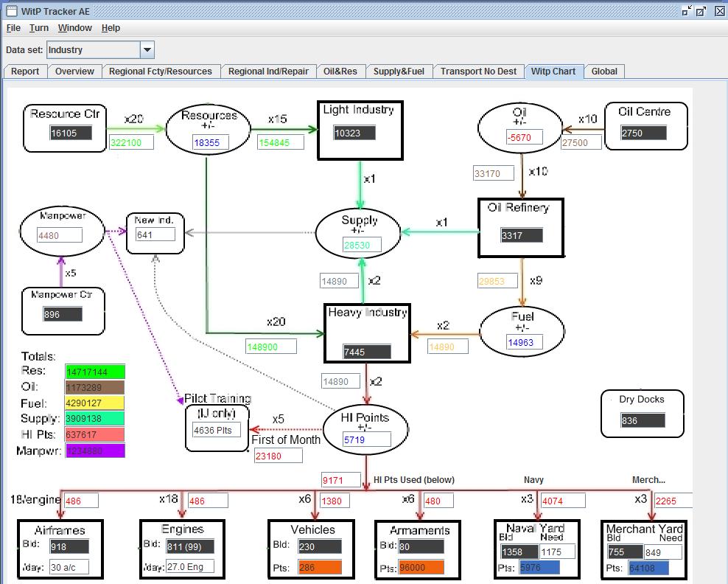
Task: Click the Merchant Yard Need value 849
Action: pos(662,552)
